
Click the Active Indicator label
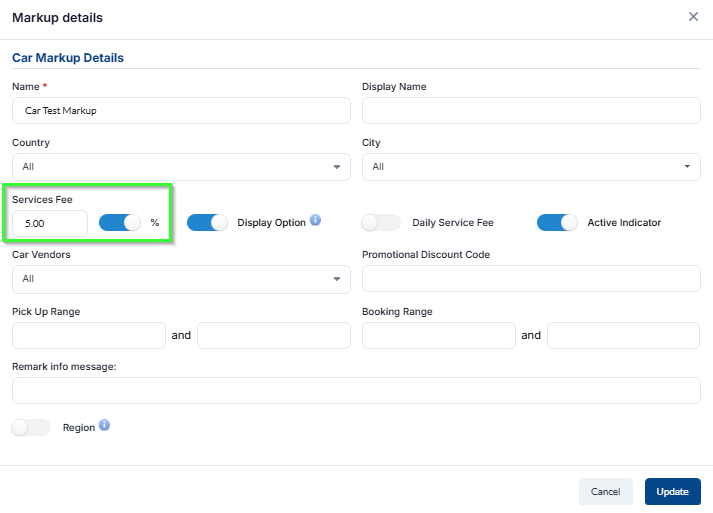coord(624,223)
